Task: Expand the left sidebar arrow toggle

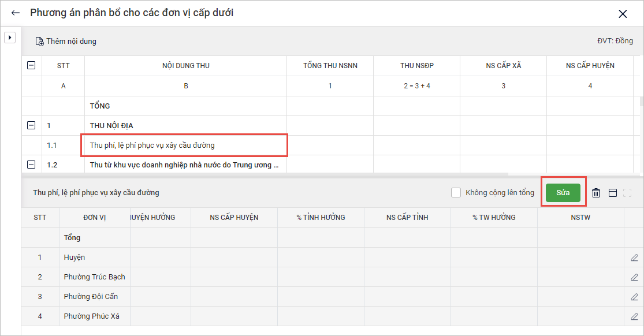Action: (x=10, y=38)
